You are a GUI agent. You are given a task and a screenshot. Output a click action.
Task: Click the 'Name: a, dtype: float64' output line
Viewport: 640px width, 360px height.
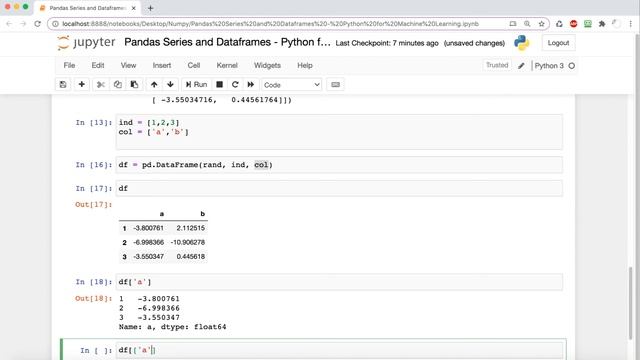click(172, 327)
